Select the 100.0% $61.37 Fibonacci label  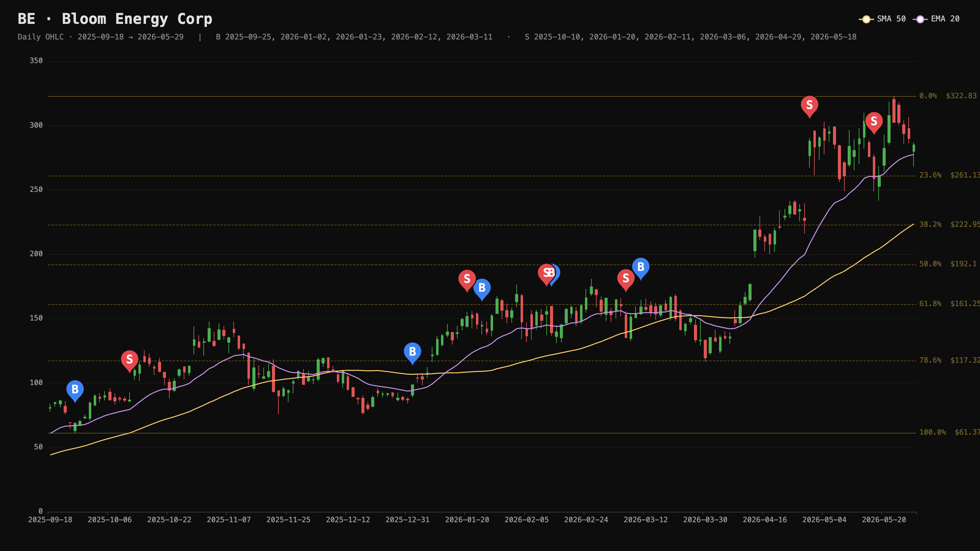point(950,432)
